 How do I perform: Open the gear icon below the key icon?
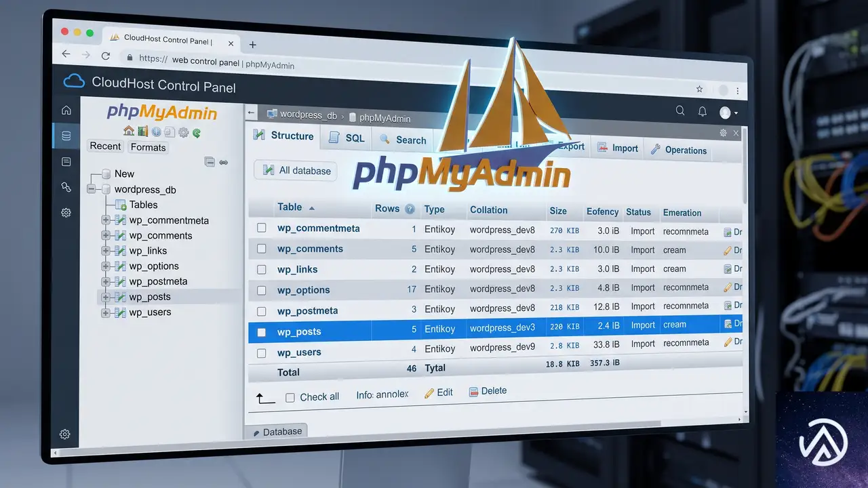(x=66, y=213)
